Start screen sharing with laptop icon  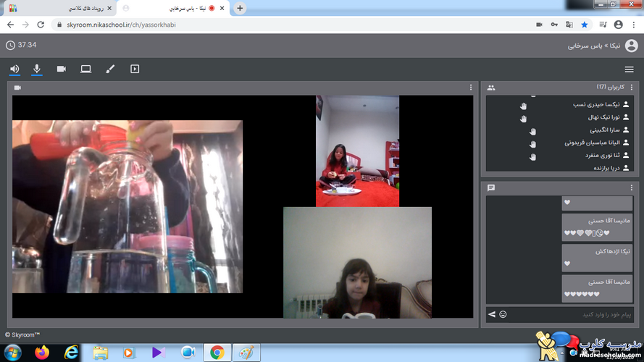(85, 69)
